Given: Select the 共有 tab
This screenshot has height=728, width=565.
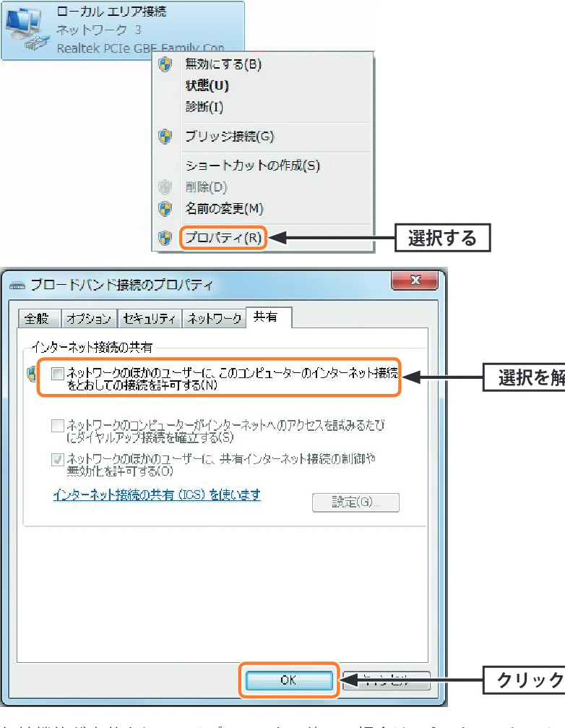Looking at the screenshot, I should pyautogui.click(x=269, y=317).
